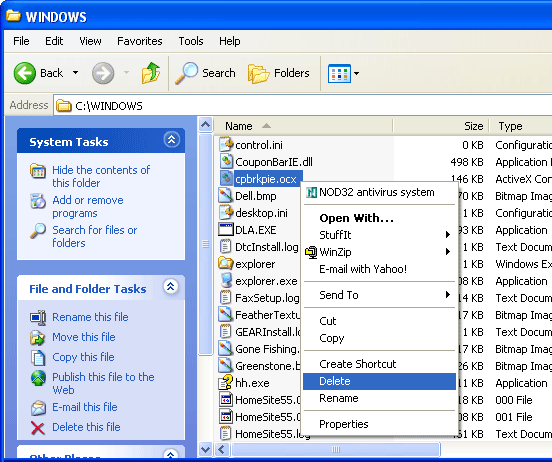Click Move this file link
The width and height of the screenshot is (552, 462).
point(84,337)
